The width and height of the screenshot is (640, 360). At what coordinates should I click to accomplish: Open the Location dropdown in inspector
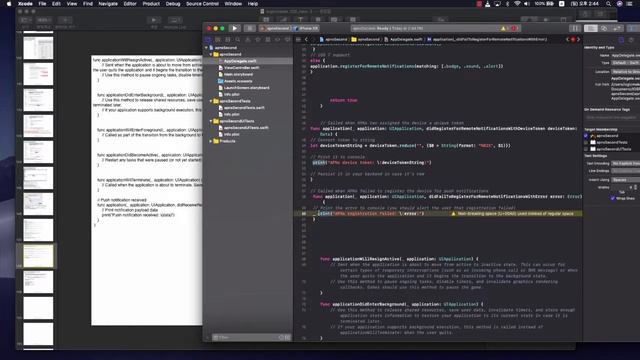pos(625,71)
